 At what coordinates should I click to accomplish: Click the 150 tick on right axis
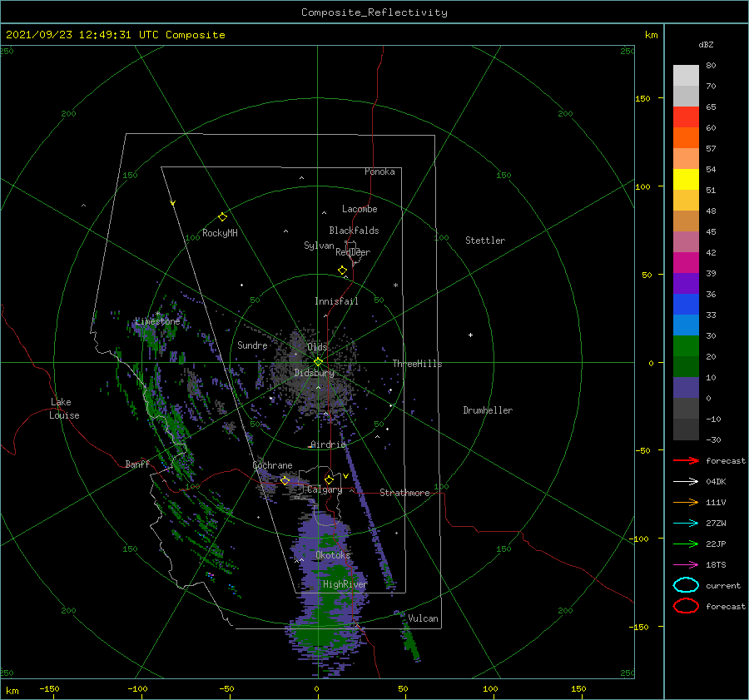[642, 98]
